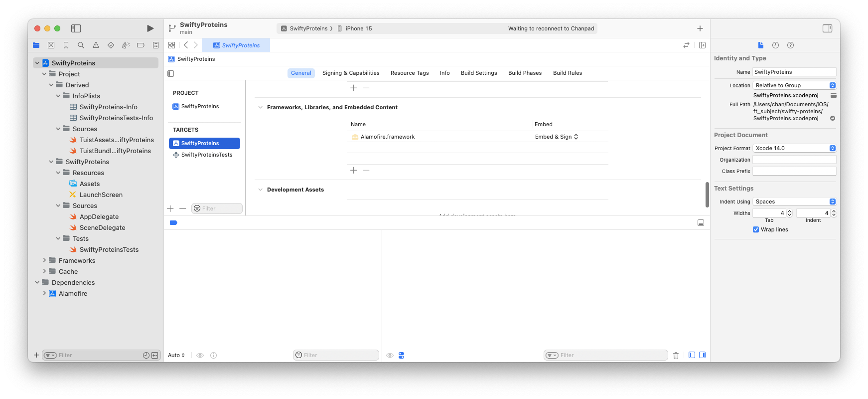Viewport: 868px width, 399px height.
Task: Toggle the Wrap lines checkbox
Action: (755, 229)
